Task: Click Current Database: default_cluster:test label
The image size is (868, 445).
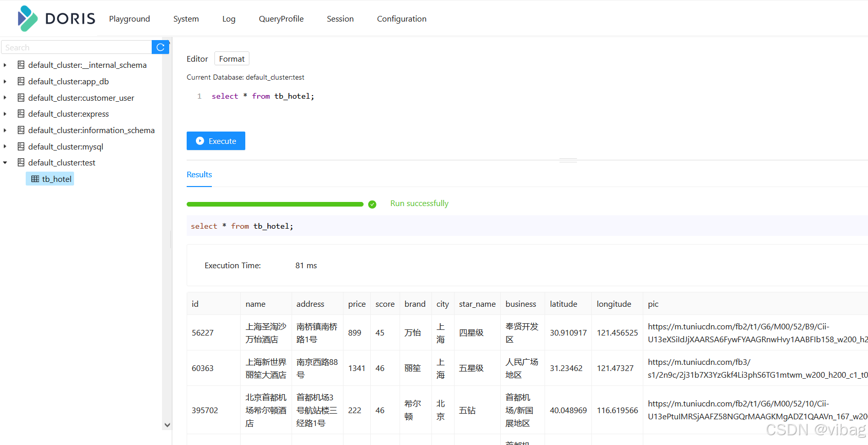Action: pos(245,78)
